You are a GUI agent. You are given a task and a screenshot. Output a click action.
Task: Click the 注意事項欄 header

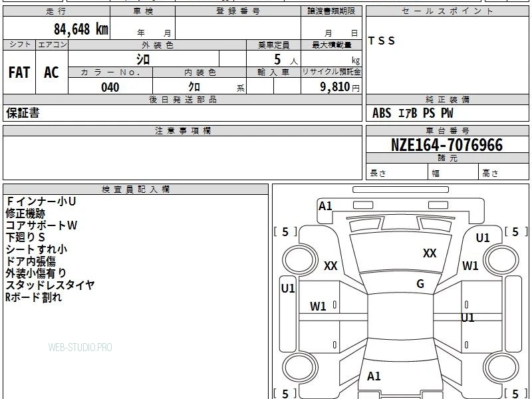[x=182, y=130]
